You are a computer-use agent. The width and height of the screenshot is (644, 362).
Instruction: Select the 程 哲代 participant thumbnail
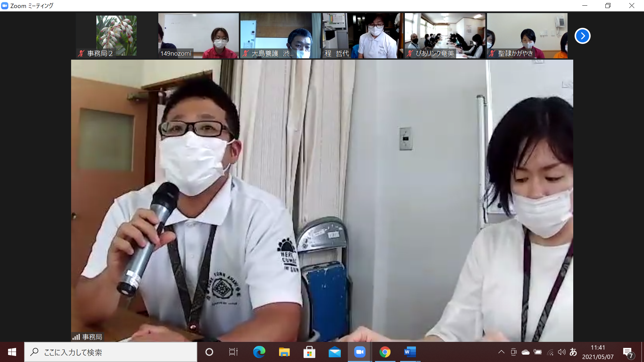(363, 36)
